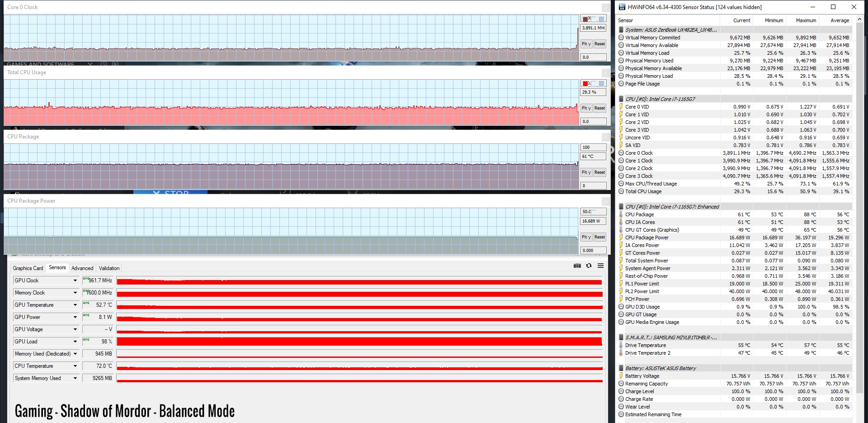Open the GPU Voltage sensor dropdown
868x423 pixels.
[75, 329]
